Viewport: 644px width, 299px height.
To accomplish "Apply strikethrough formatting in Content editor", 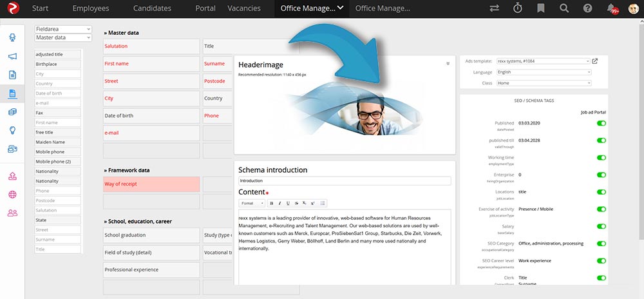I will click(296, 203).
